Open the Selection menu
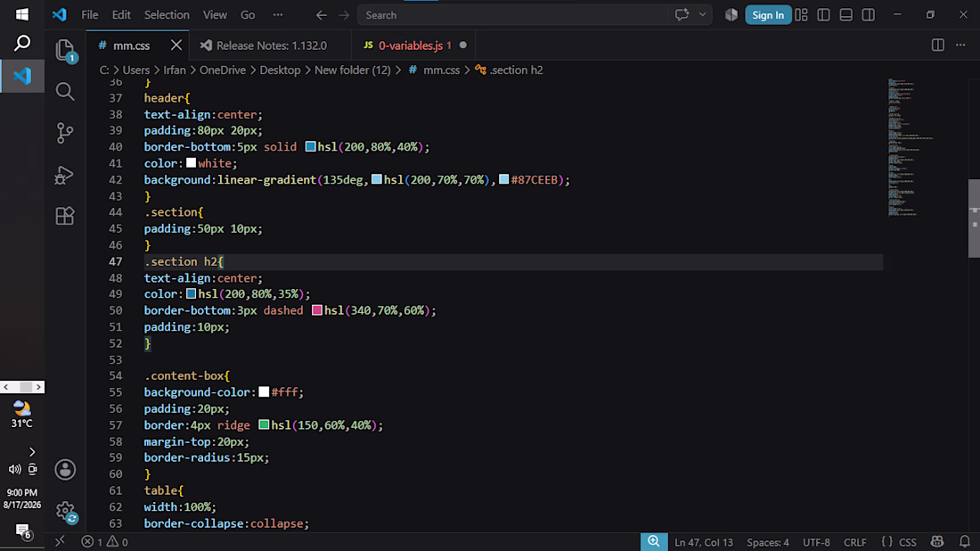980x551 pixels. [x=167, y=15]
